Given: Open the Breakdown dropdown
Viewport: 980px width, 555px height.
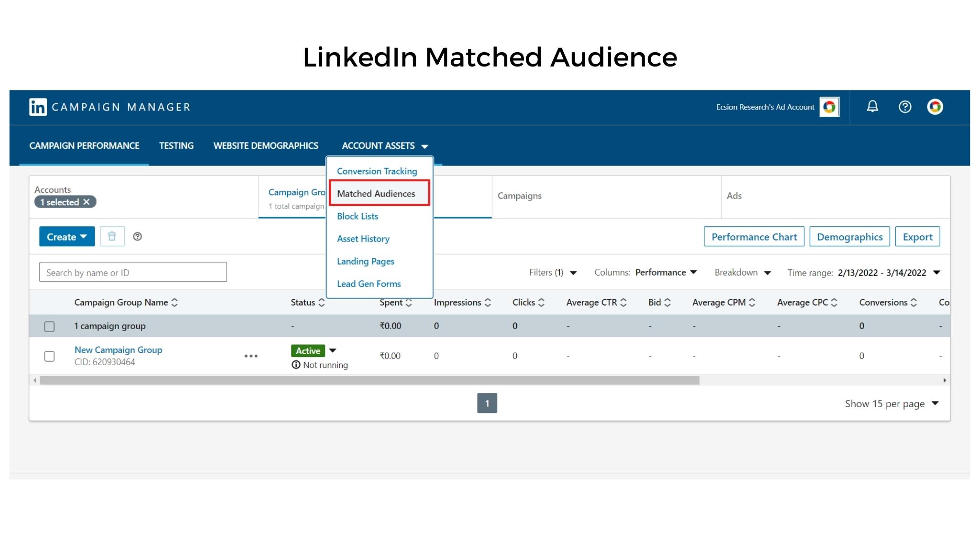Looking at the screenshot, I should click(743, 272).
